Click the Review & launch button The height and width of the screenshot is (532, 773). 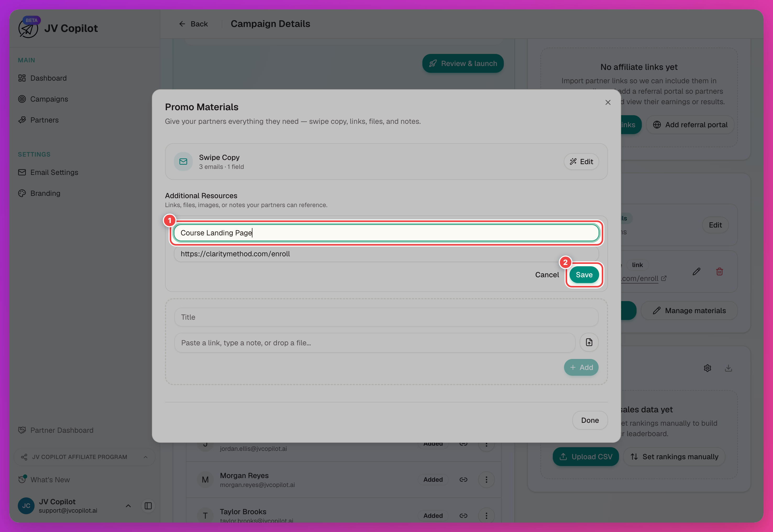click(463, 63)
